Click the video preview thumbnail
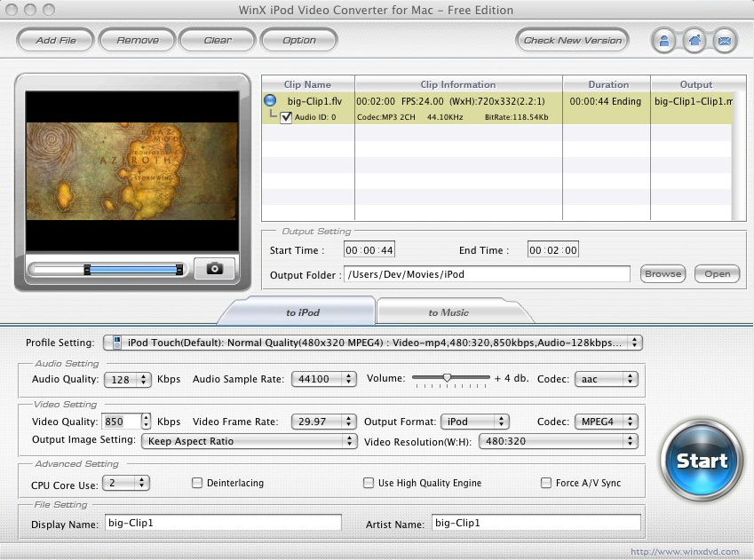Screen dimensions: 754x560 point(132,171)
